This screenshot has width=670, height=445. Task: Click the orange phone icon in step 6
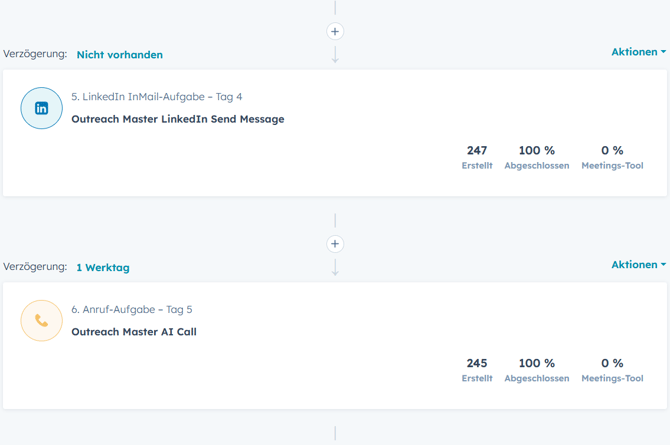(x=42, y=321)
